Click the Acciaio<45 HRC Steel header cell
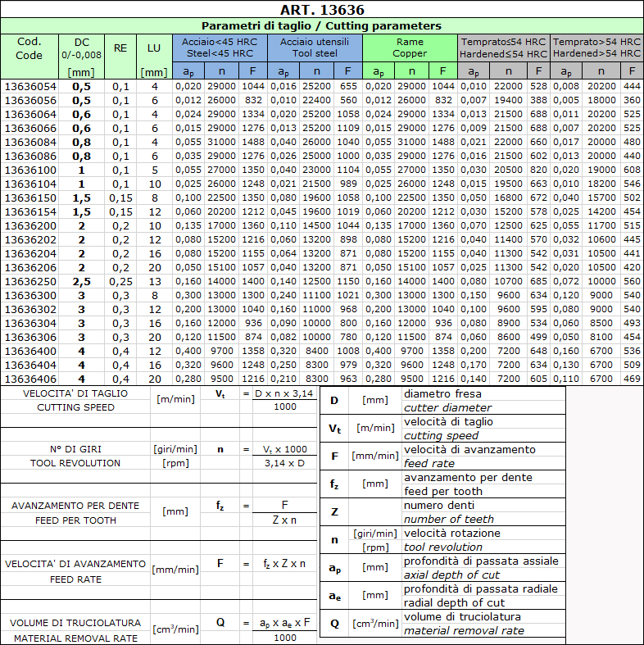The image size is (644, 645). [220, 48]
